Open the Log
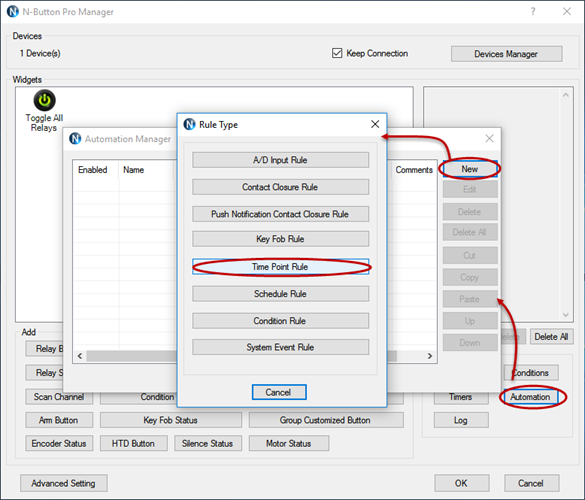 [x=461, y=420]
